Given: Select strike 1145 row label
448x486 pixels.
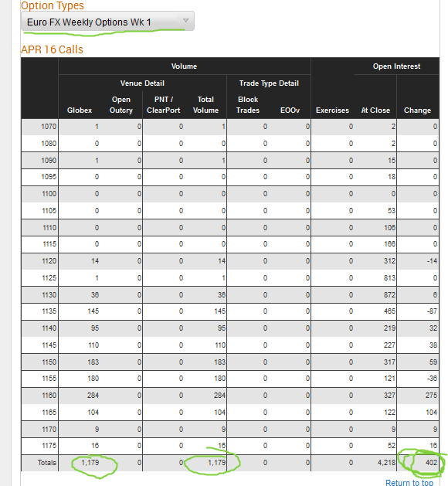Looking at the screenshot, I should click(x=49, y=345).
